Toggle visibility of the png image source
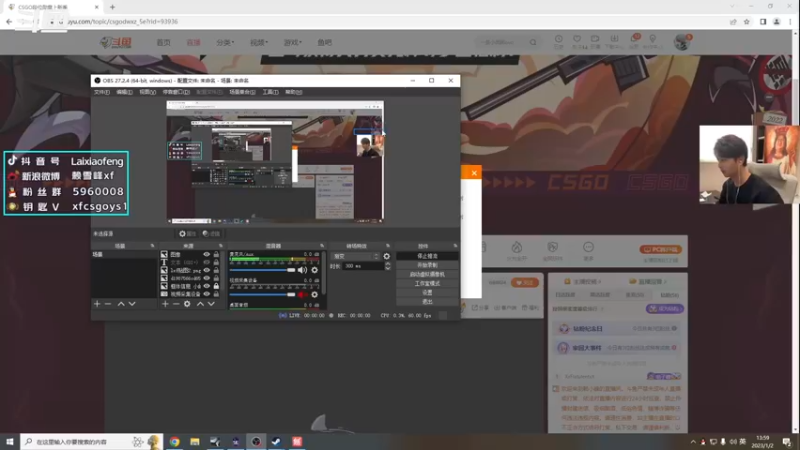Screen dimensions: 800x450 click(x=207, y=270)
